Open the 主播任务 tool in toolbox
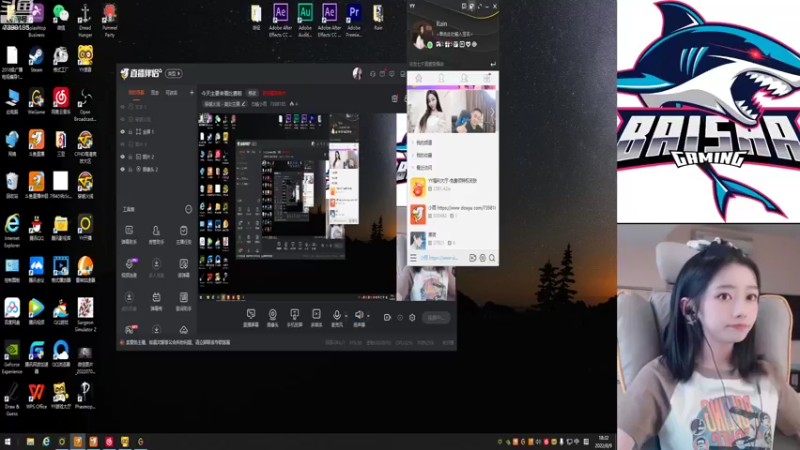This screenshot has height=450, width=800. [183, 234]
